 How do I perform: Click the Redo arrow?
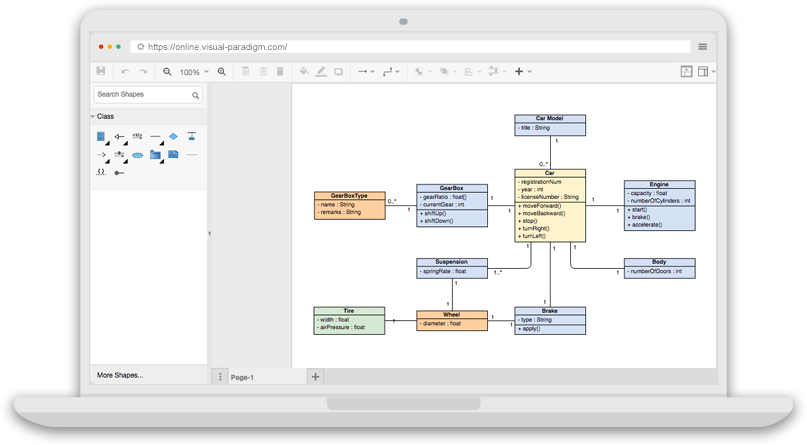(x=143, y=72)
